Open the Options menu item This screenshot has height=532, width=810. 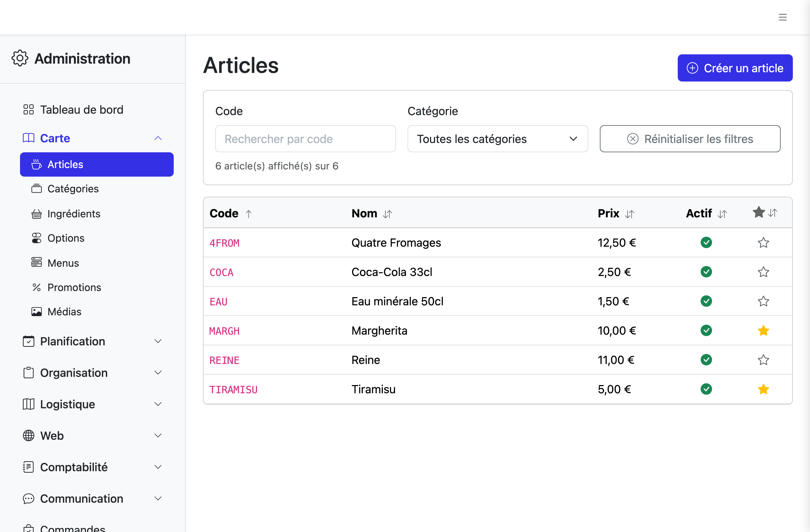click(97, 238)
